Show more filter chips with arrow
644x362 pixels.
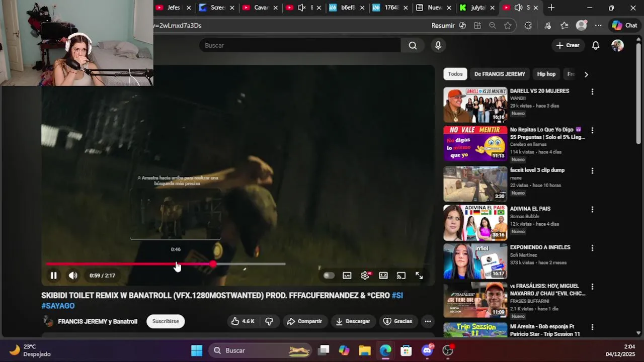point(586,74)
